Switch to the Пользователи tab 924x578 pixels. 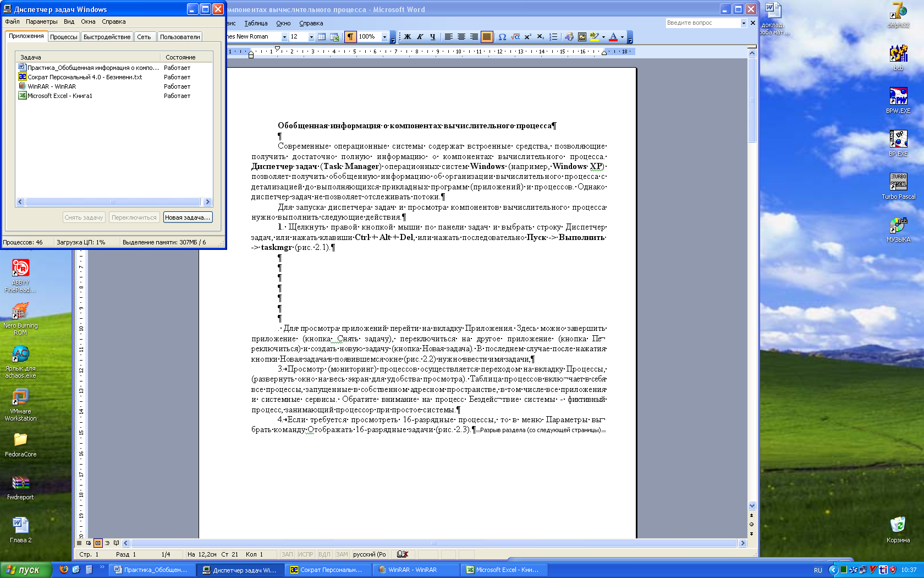180,37
